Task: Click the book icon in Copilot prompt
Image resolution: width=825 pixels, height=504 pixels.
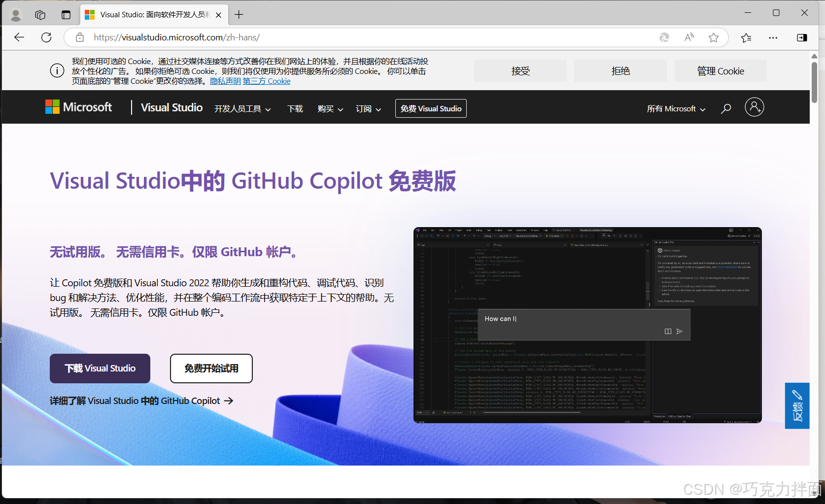Action: pos(668,332)
